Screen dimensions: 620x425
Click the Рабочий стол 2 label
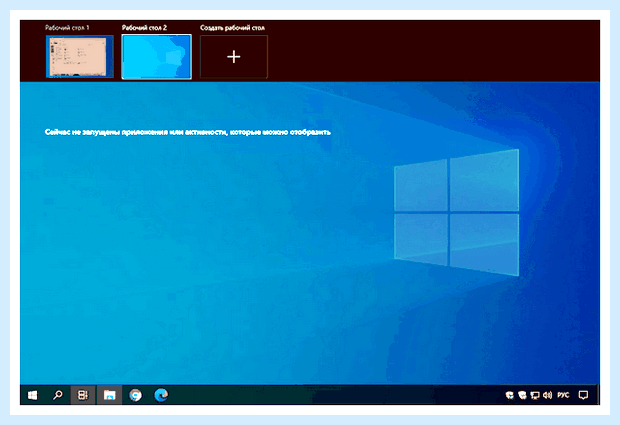144,28
